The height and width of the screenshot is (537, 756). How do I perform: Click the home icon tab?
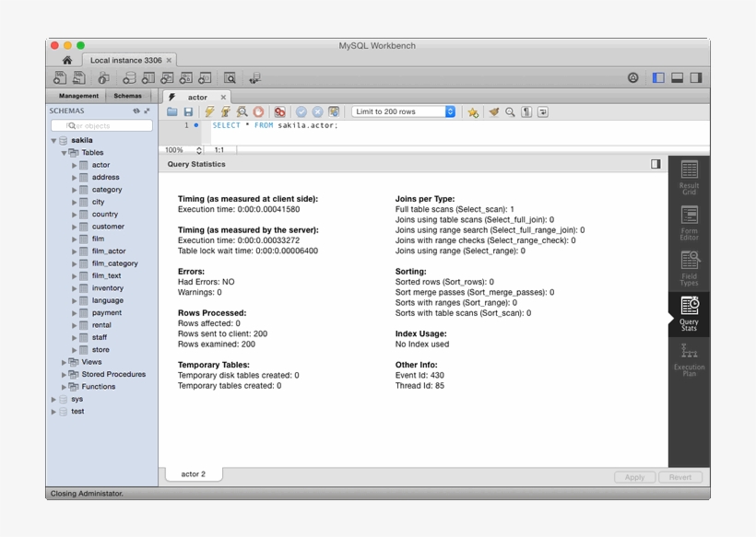point(67,60)
